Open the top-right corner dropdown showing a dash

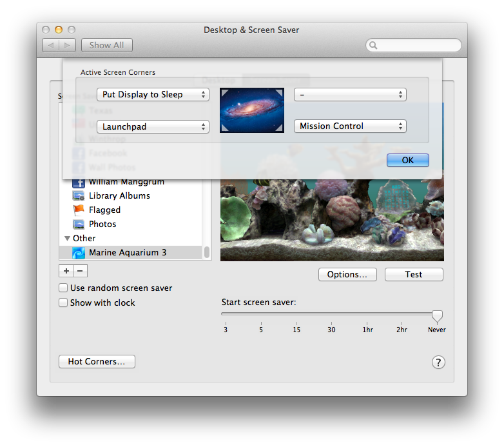(x=350, y=95)
